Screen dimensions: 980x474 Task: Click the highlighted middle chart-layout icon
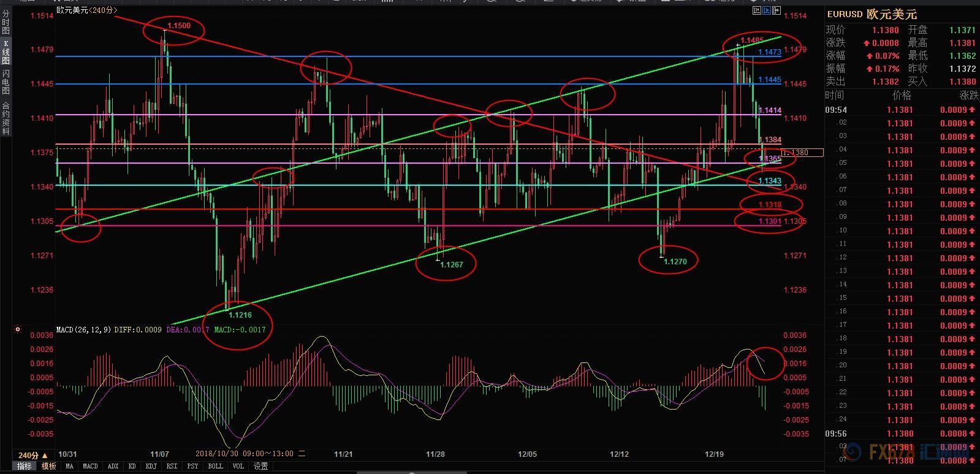click(x=766, y=10)
